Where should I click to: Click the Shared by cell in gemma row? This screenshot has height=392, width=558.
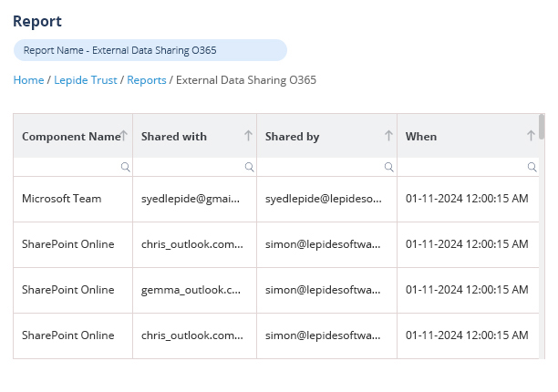click(326, 290)
